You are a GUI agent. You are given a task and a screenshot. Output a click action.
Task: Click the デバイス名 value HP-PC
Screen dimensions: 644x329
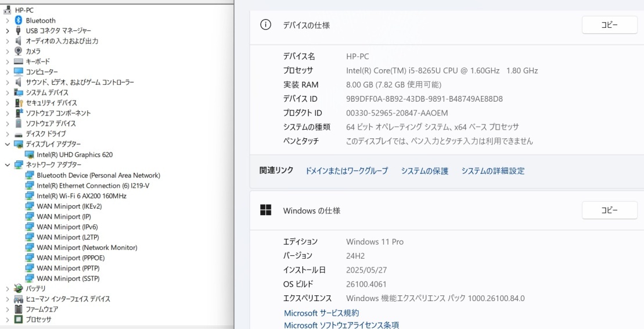pos(357,56)
